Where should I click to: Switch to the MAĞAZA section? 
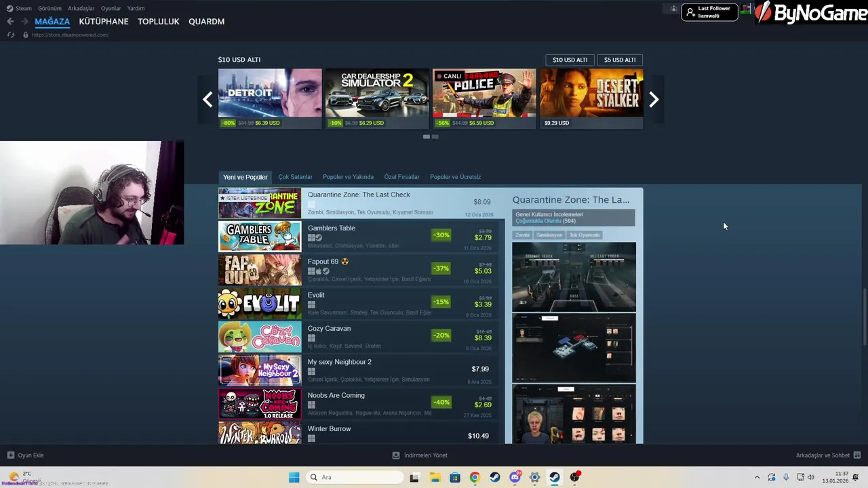coord(52,22)
